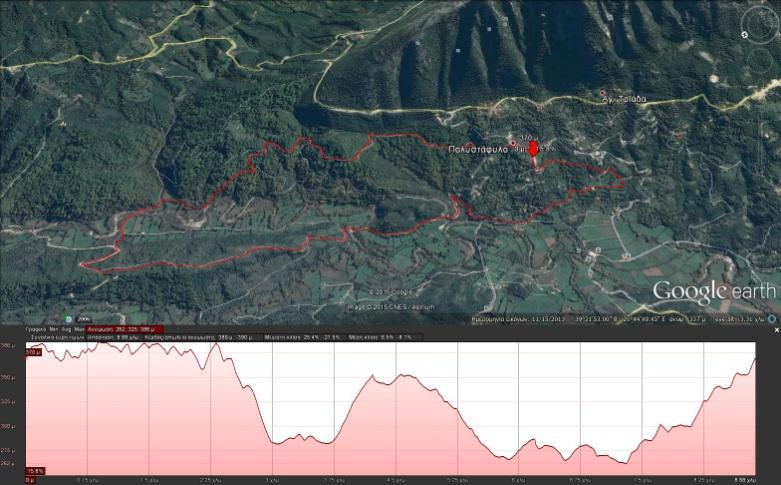Click the imagery year label next to the clock
The width and height of the screenshot is (781, 485).
[83, 319]
